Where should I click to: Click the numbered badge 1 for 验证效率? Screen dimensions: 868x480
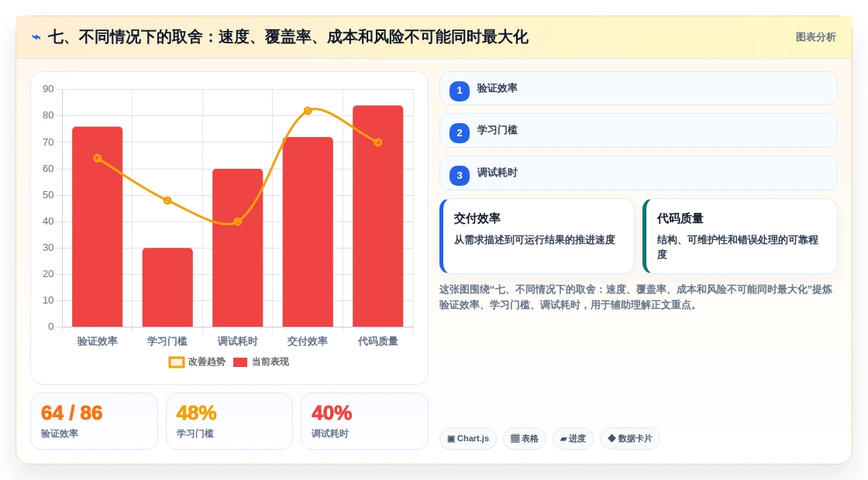[x=460, y=91]
